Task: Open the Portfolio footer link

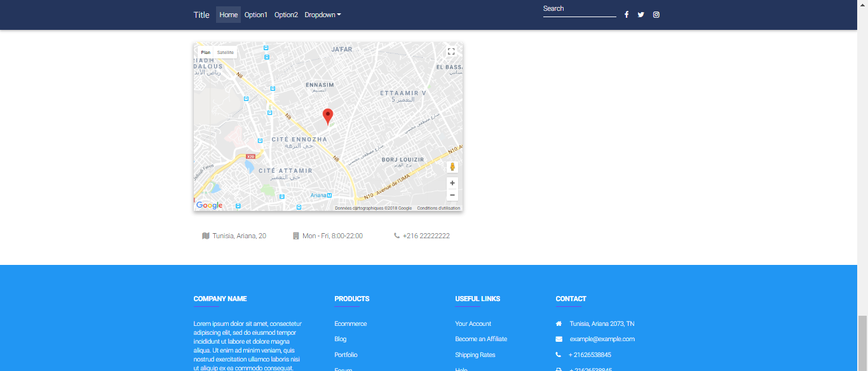Action: pos(346,355)
